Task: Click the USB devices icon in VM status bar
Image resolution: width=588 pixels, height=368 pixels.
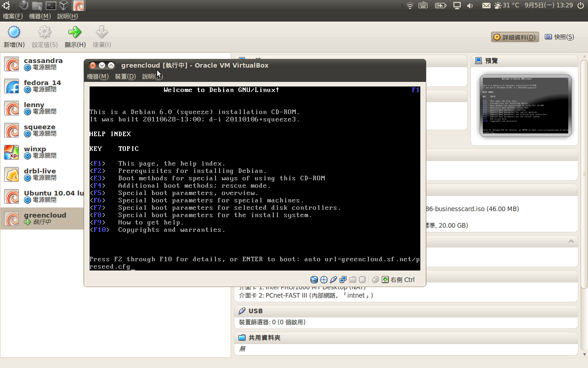Action: pyautogui.click(x=334, y=280)
